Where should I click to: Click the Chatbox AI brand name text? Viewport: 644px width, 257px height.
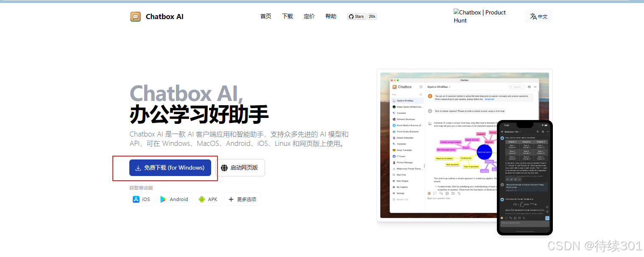pyautogui.click(x=164, y=17)
